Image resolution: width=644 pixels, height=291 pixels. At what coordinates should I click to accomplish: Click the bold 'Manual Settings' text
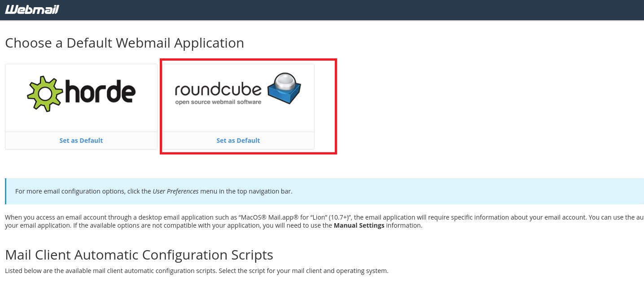[x=359, y=225]
